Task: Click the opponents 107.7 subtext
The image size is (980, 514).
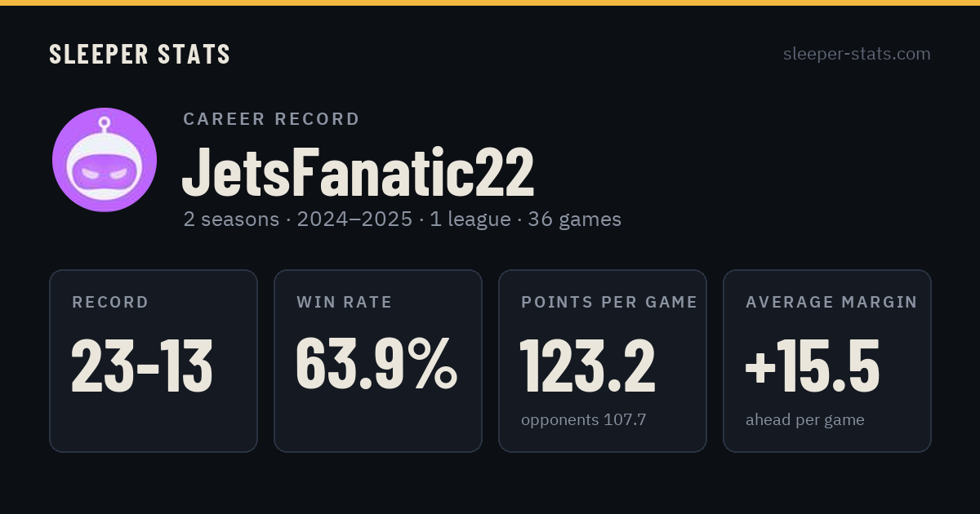Action: (x=584, y=420)
